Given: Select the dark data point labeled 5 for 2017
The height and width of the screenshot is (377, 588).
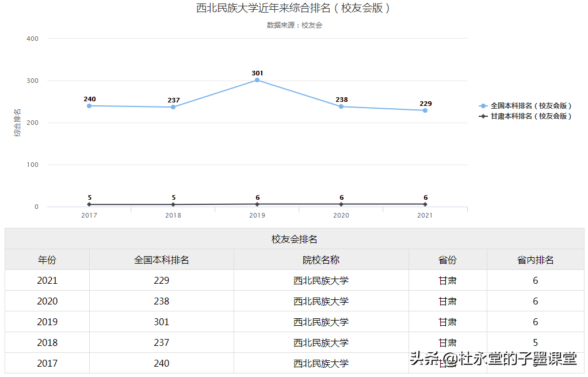Looking at the screenshot, I should 89,204.
